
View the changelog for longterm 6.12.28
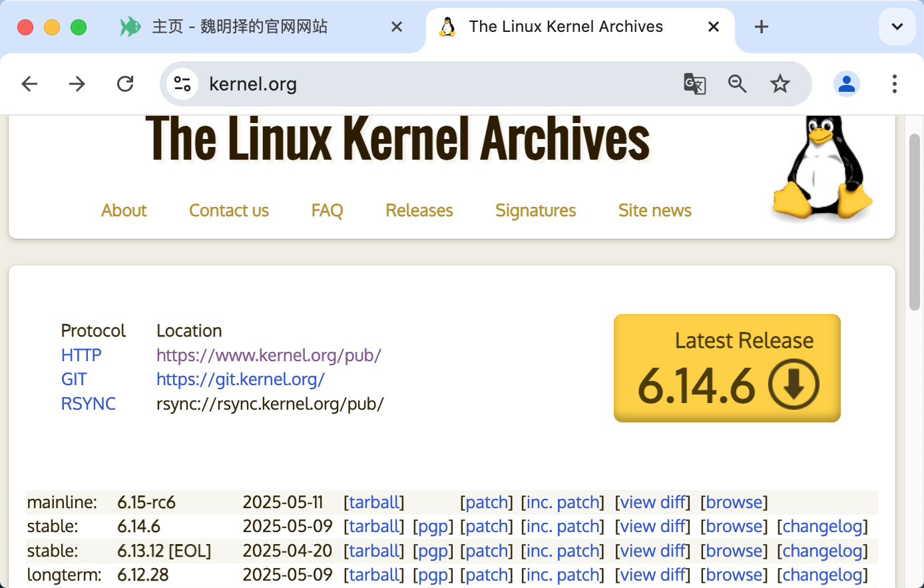click(x=821, y=575)
